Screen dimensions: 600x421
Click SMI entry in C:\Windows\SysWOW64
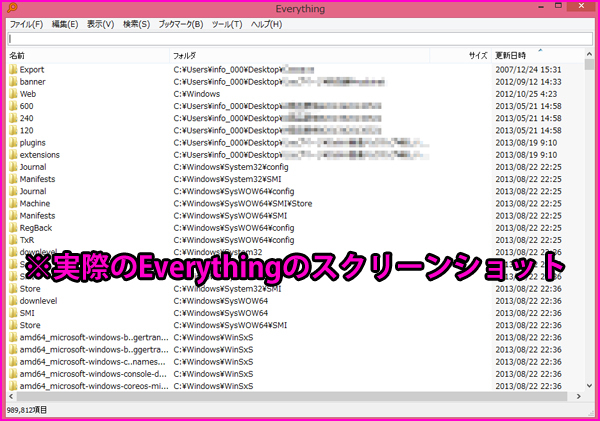[x=27, y=313]
